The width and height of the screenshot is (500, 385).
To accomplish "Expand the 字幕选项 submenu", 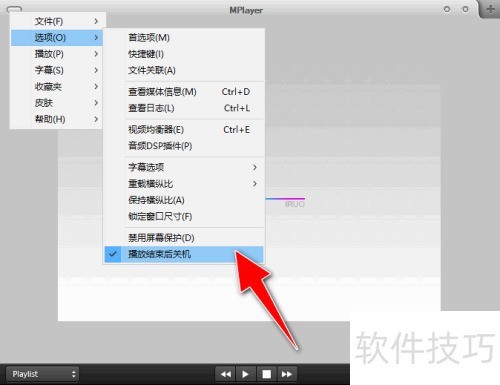I will [x=184, y=167].
